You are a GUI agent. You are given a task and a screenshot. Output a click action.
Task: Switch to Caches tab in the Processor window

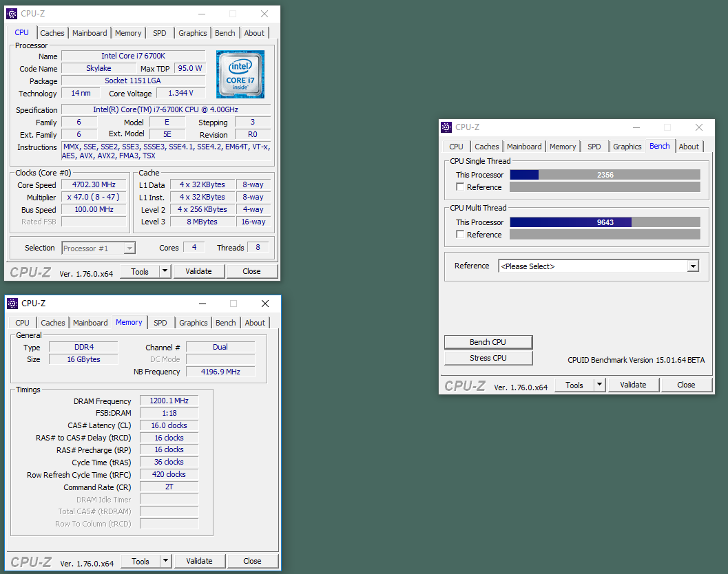tap(52, 33)
